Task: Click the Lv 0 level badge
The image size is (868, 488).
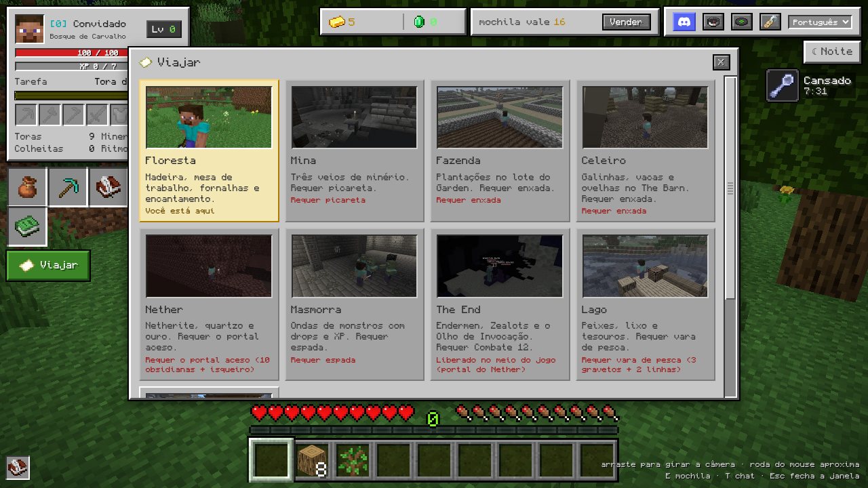Action: 163,29
